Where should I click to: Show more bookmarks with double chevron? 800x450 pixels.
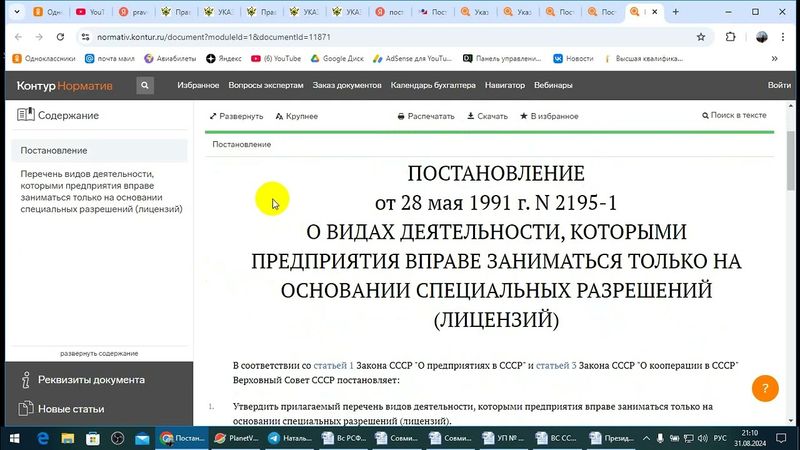tap(774, 59)
